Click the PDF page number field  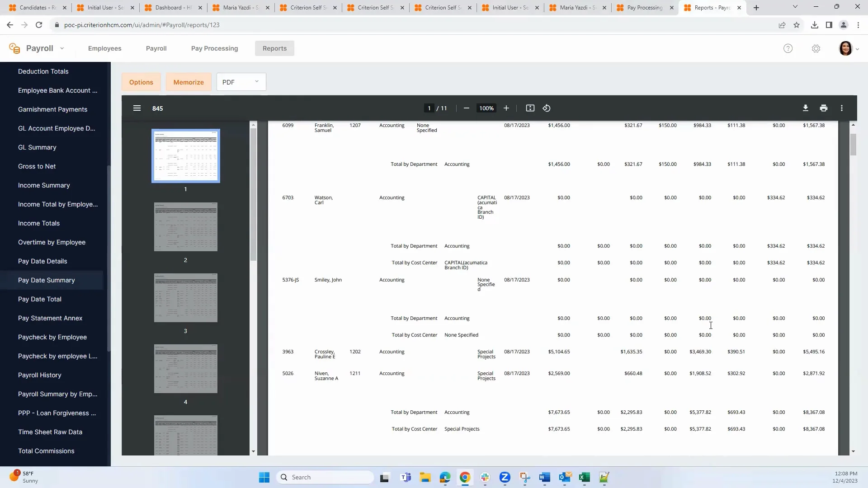(429, 108)
